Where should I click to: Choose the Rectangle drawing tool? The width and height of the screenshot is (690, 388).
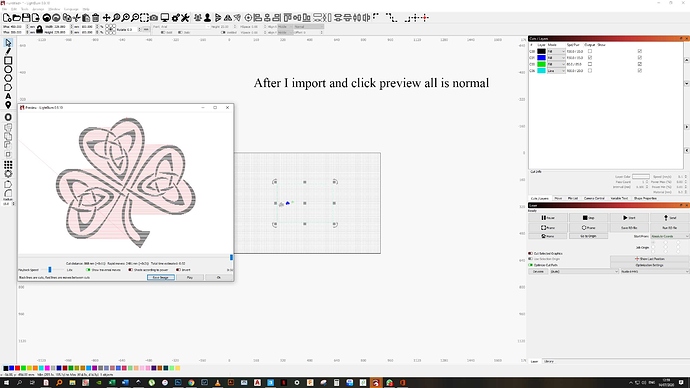(8, 60)
